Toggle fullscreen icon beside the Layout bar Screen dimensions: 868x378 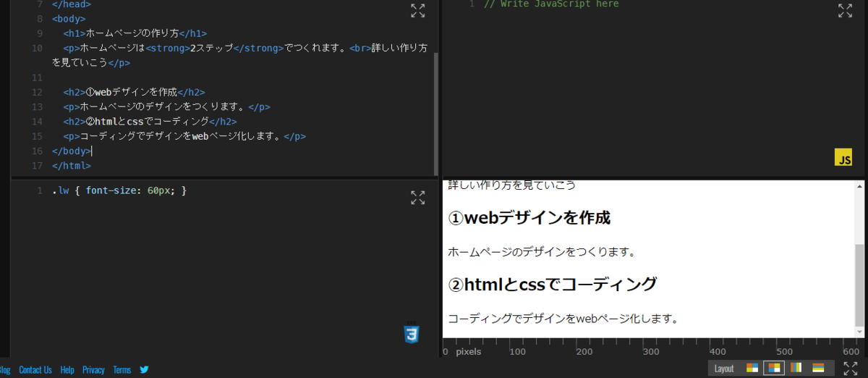pos(851,368)
